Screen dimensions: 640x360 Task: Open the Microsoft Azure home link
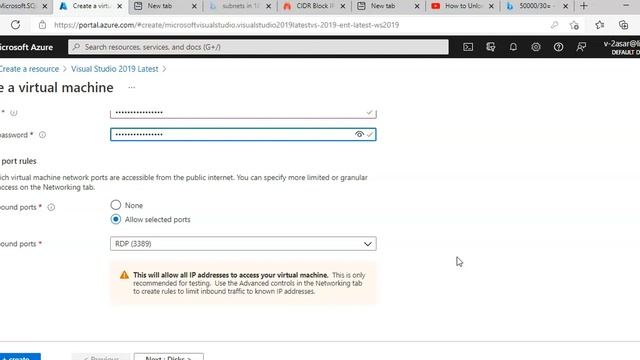(26, 47)
